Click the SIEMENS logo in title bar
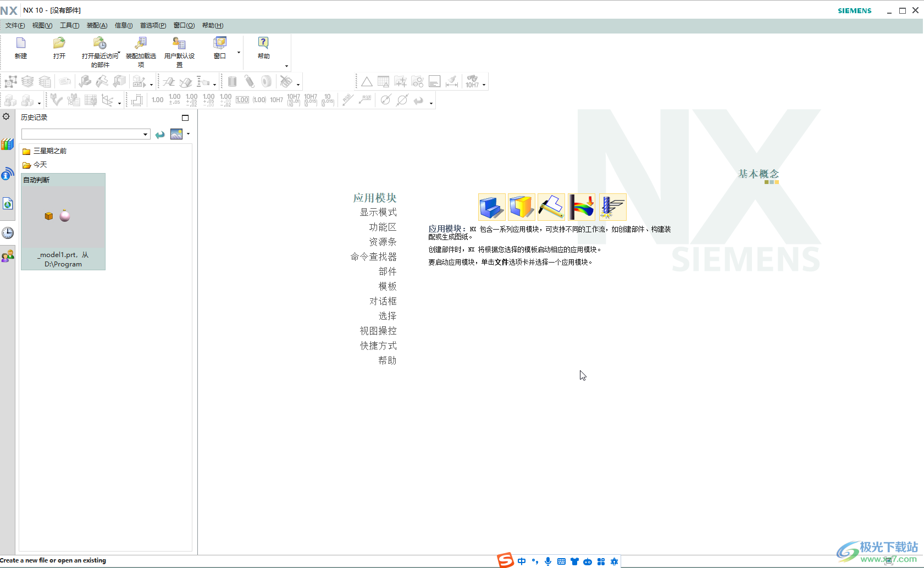Viewport: 924px width, 568px height. 855,10
